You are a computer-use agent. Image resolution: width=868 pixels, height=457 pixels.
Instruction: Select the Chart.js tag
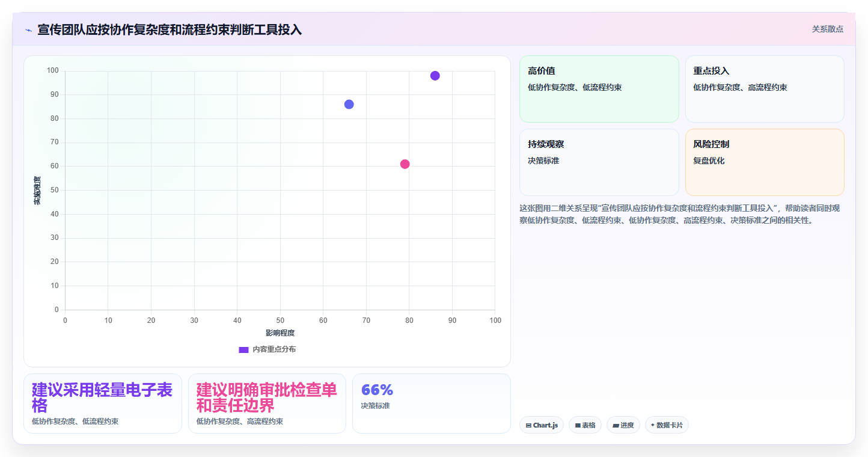[x=542, y=425]
